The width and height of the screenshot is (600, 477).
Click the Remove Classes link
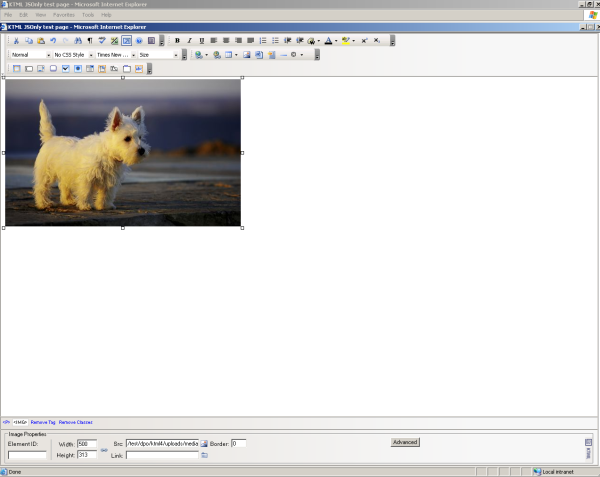tap(75, 422)
